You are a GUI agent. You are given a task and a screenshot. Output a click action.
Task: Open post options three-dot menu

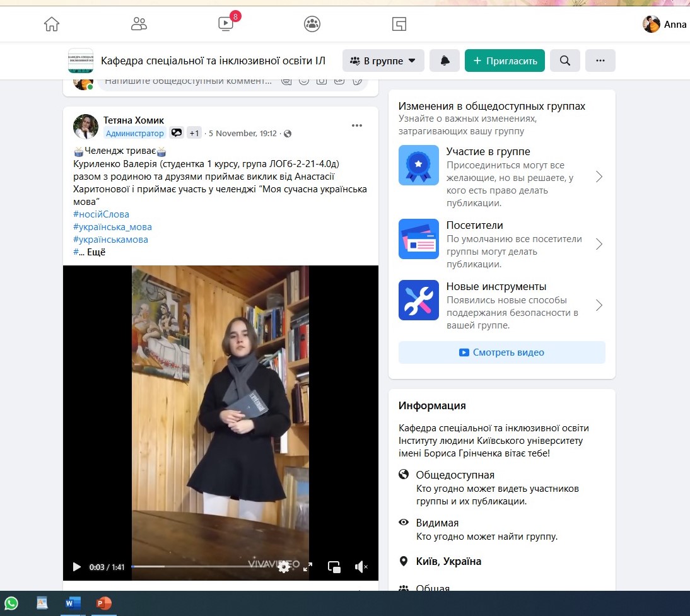(x=357, y=125)
